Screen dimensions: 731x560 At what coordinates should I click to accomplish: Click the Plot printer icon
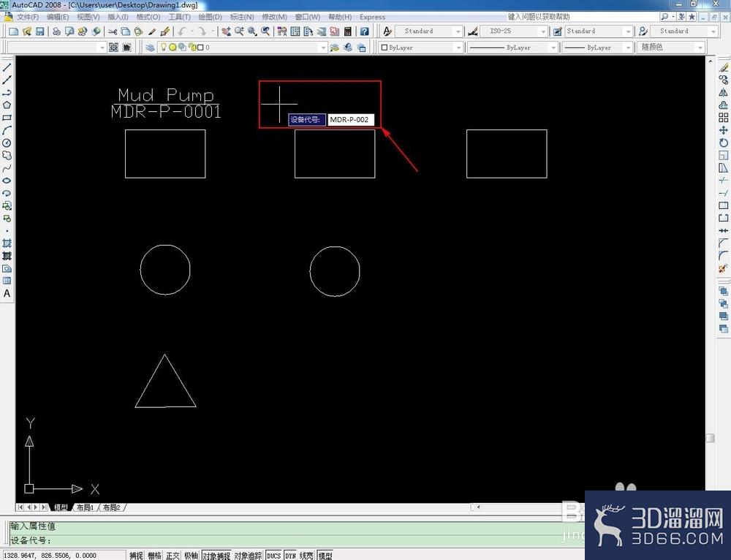(56, 31)
